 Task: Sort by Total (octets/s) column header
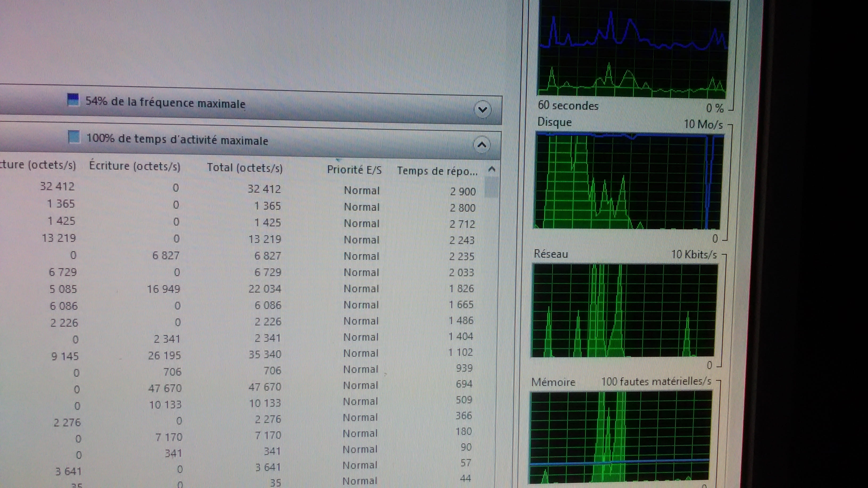(x=245, y=168)
